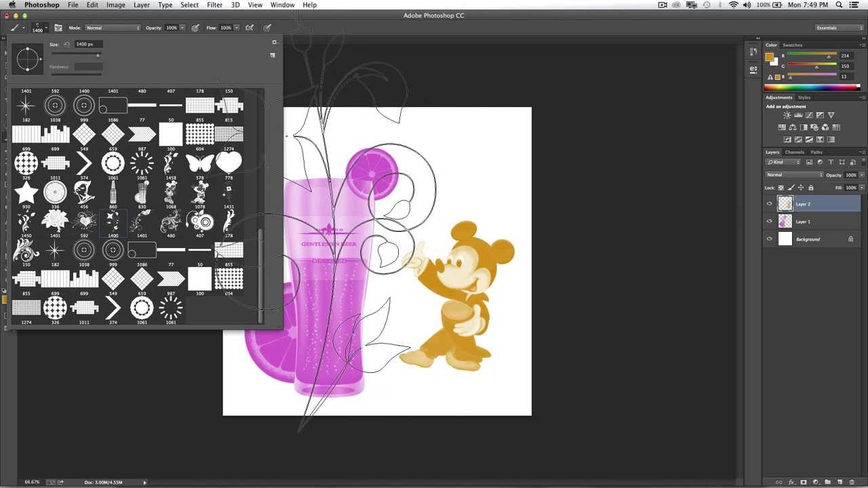Screen dimensions: 868x488
Task: Switch to the Paths tab
Action: point(816,152)
